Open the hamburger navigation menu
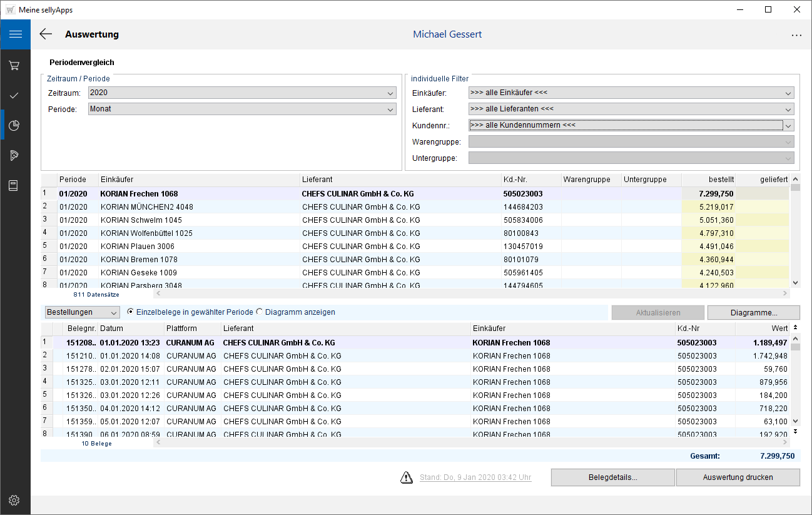 15,34
